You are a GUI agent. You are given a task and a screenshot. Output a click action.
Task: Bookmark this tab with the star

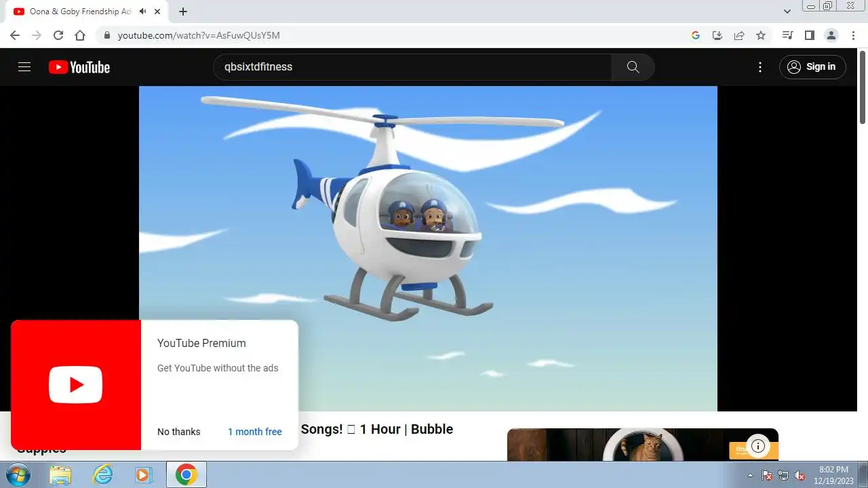[x=761, y=35]
